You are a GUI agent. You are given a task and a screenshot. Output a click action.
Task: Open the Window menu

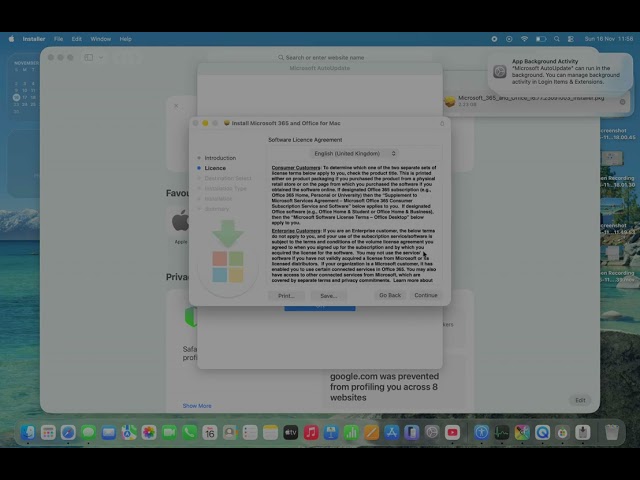pos(101,39)
